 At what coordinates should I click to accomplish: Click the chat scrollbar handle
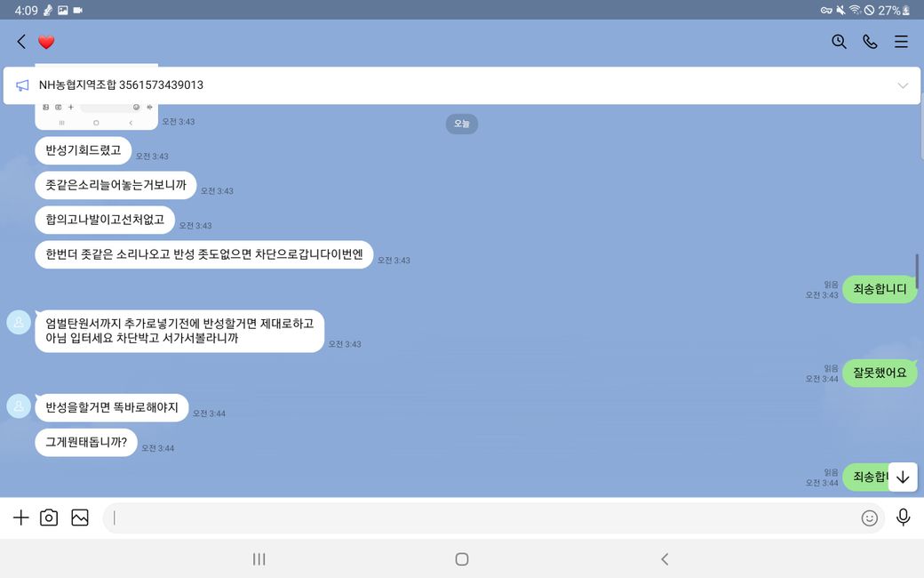click(917, 271)
